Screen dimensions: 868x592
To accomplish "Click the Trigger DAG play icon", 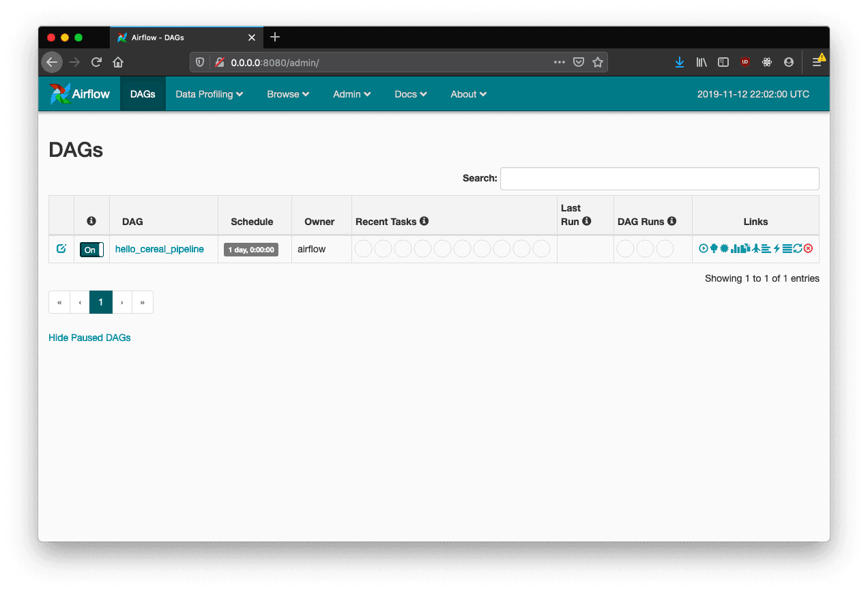I will (x=704, y=249).
